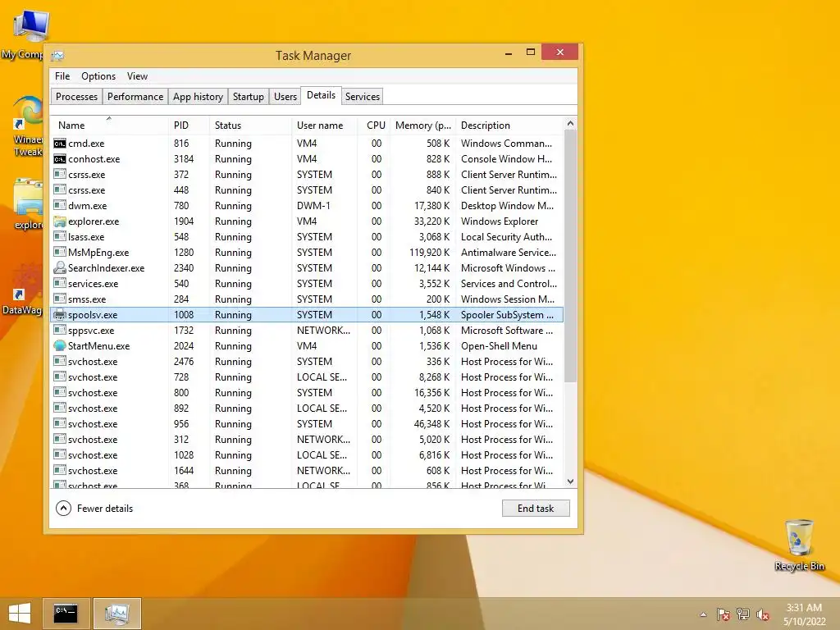This screenshot has width=840, height=630.
Task: Click the StartMenu.exe shell icon
Action: click(x=59, y=346)
